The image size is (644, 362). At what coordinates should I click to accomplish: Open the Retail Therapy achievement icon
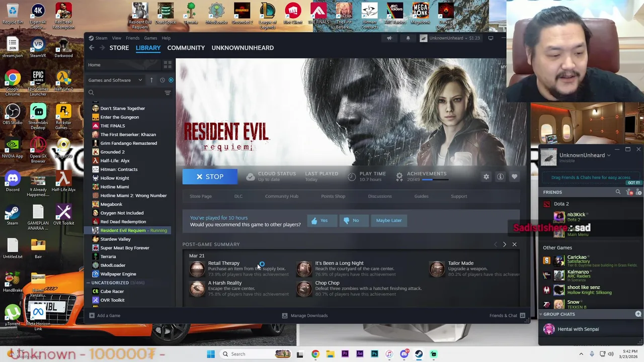click(197, 268)
